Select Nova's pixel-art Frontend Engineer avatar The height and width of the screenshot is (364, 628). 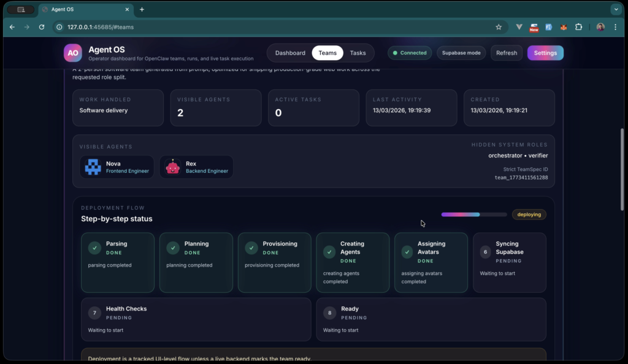click(x=93, y=167)
